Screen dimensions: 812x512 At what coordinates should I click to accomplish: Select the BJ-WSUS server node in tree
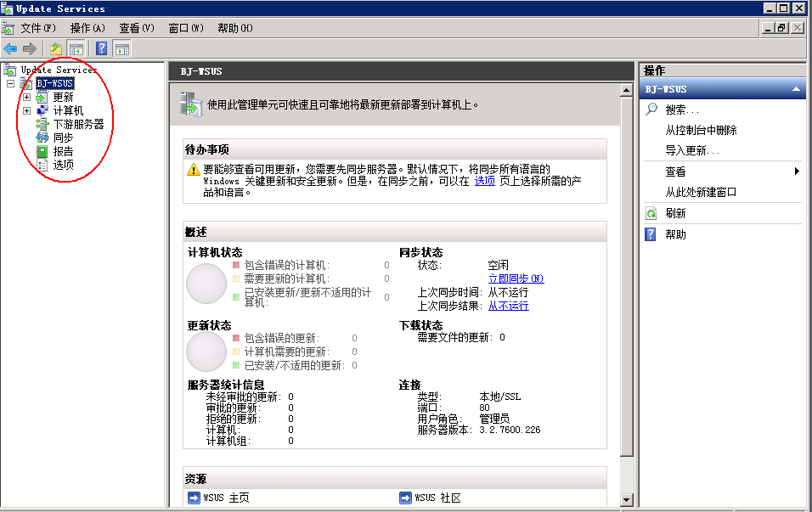(x=55, y=83)
